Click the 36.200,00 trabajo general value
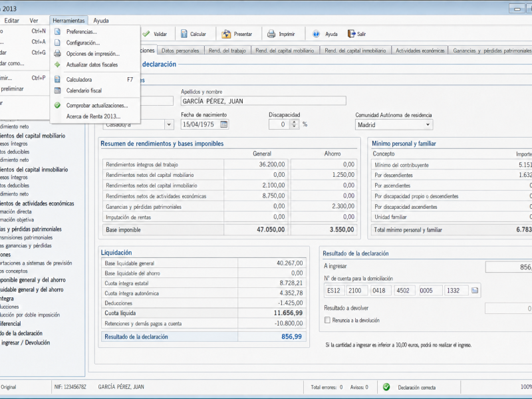Screen dimensions: 532x399 pos(272,164)
